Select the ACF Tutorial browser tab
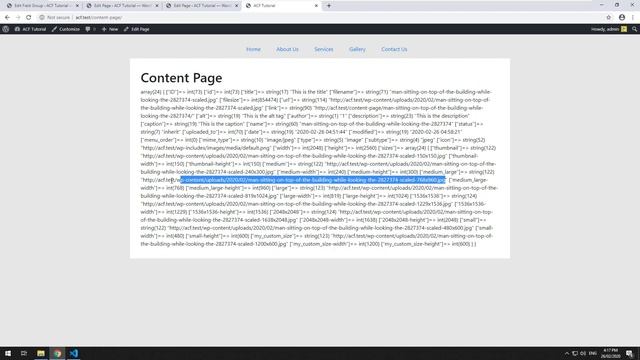The image size is (640, 360). pyautogui.click(x=282, y=6)
